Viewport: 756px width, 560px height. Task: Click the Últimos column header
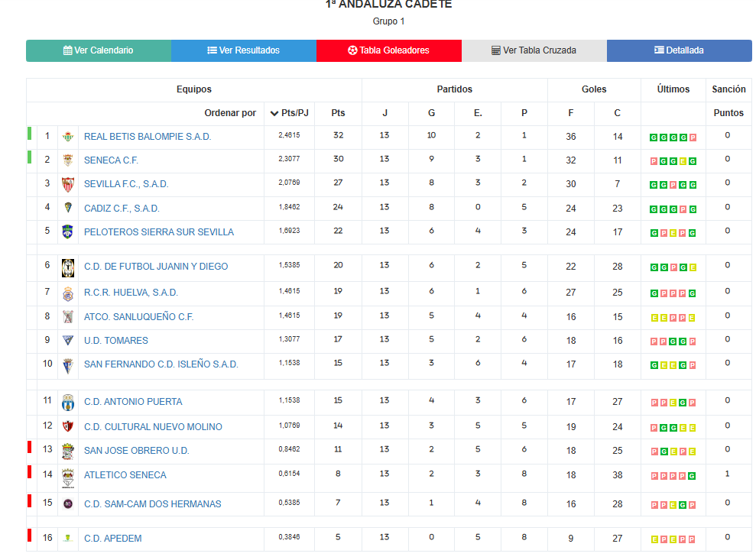coord(673,89)
